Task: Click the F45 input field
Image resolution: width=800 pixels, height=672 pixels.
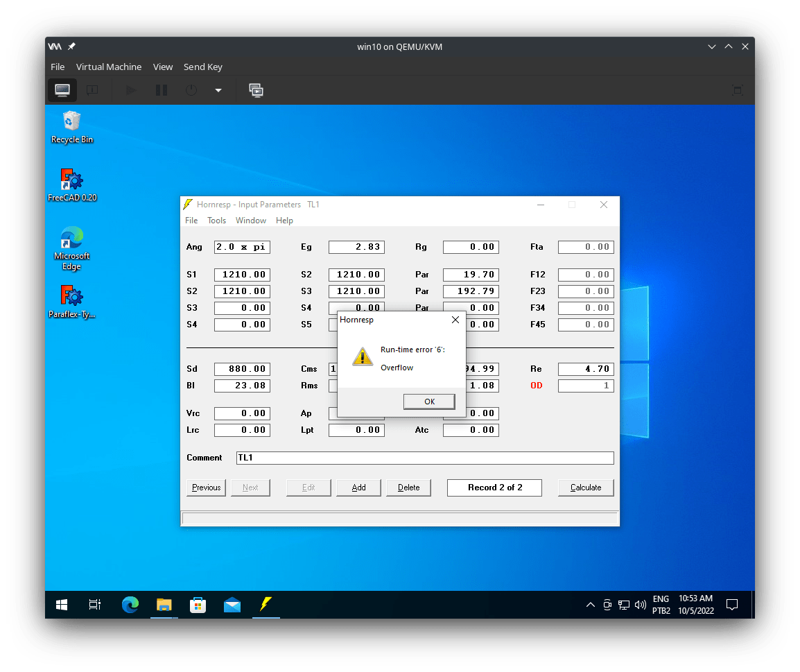Action: click(586, 325)
